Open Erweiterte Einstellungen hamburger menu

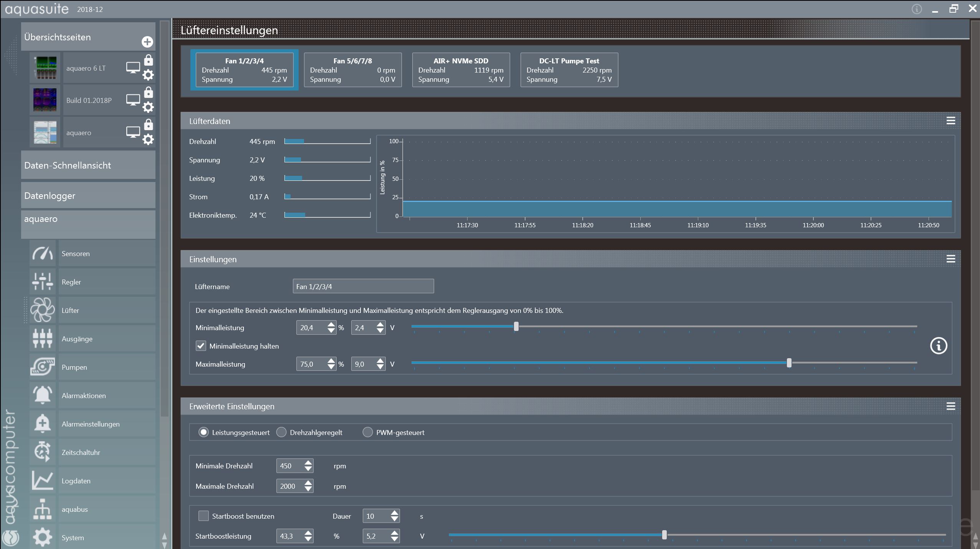[x=951, y=406]
